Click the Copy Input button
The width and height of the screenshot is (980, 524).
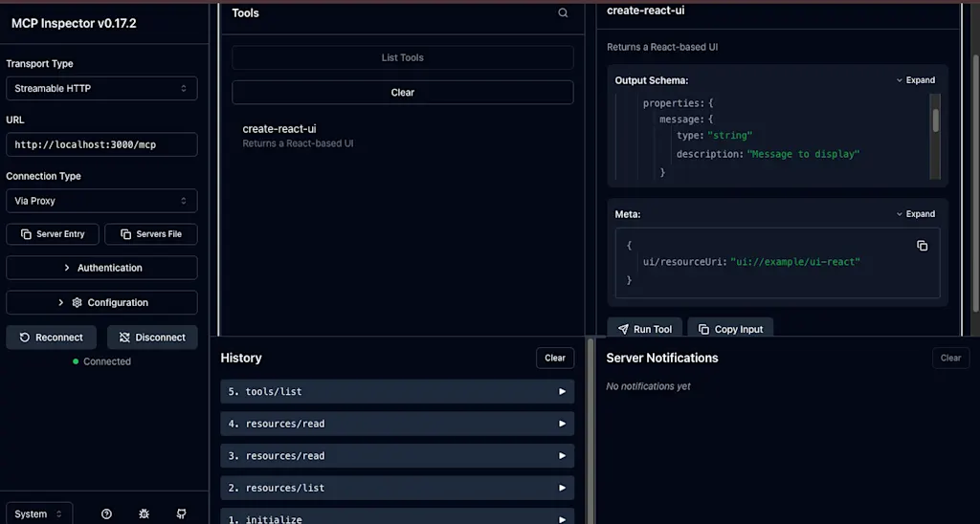(730, 329)
